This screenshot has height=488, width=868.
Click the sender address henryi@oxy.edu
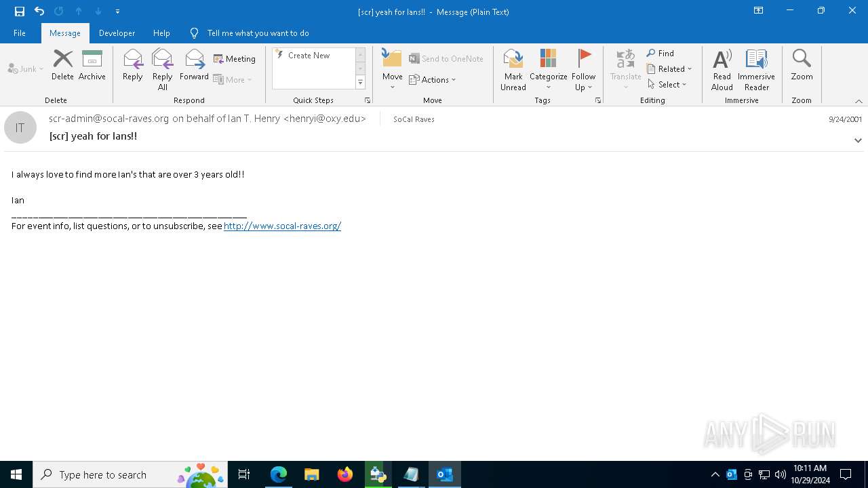324,119
